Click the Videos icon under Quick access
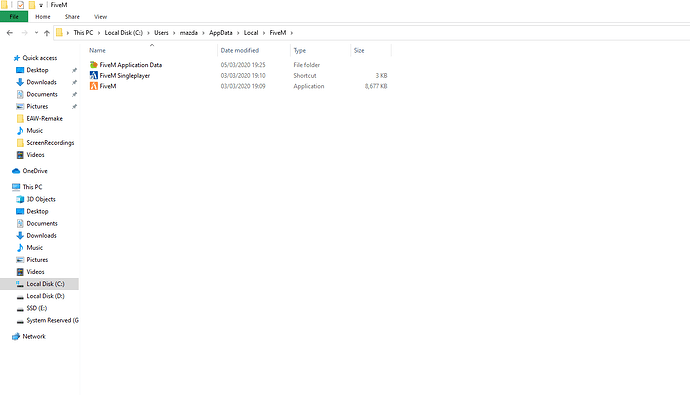 (x=20, y=155)
